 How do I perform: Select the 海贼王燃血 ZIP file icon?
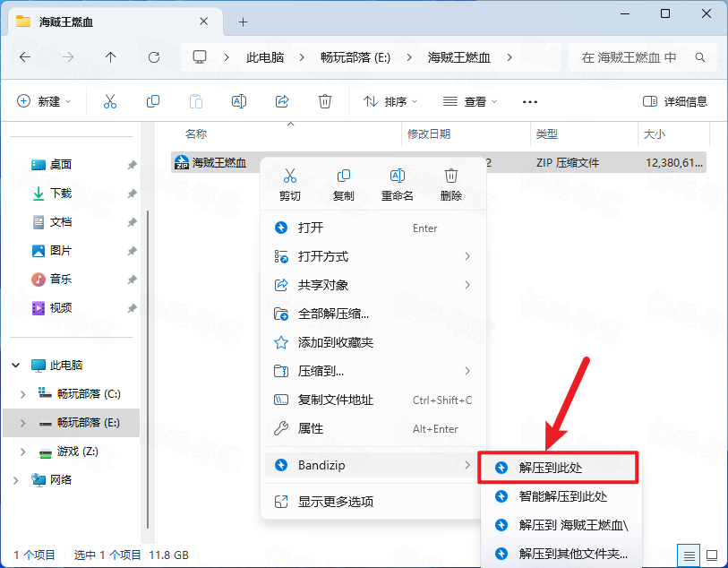pos(182,162)
